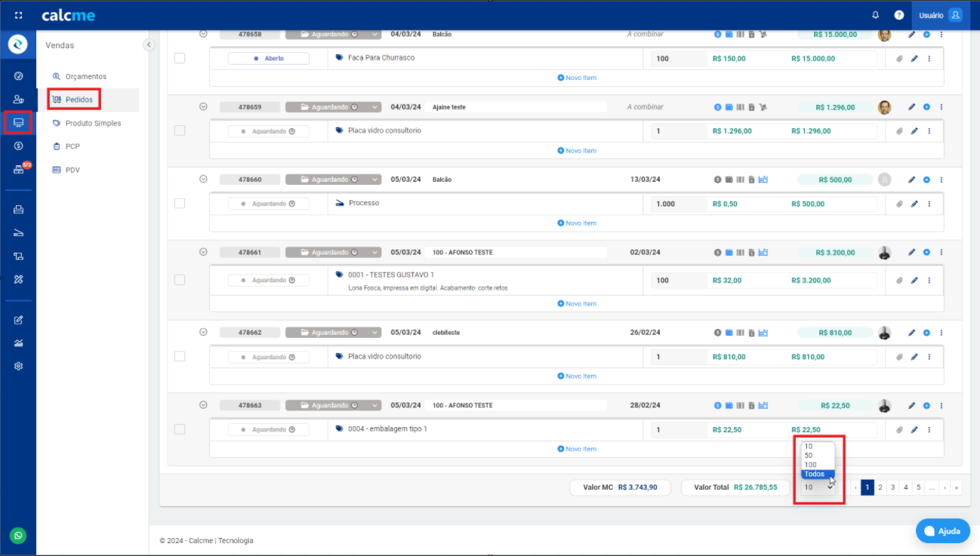This screenshot has height=556, width=980.
Task: Open three-dot menu for order 478663
Action: point(941,406)
